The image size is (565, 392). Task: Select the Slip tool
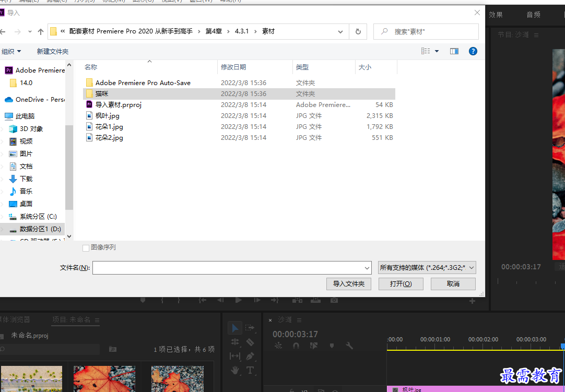(235, 356)
